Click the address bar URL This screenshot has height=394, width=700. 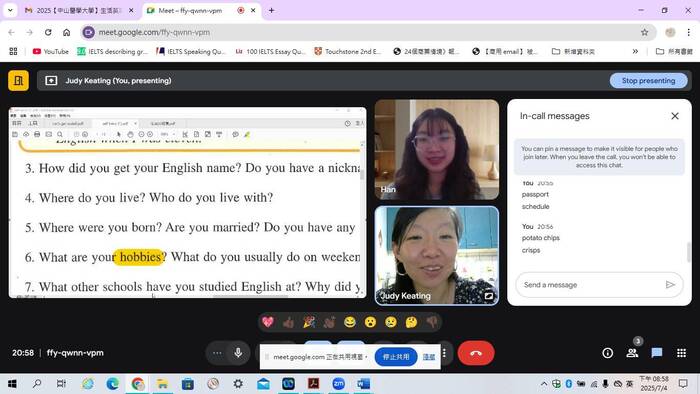154,32
